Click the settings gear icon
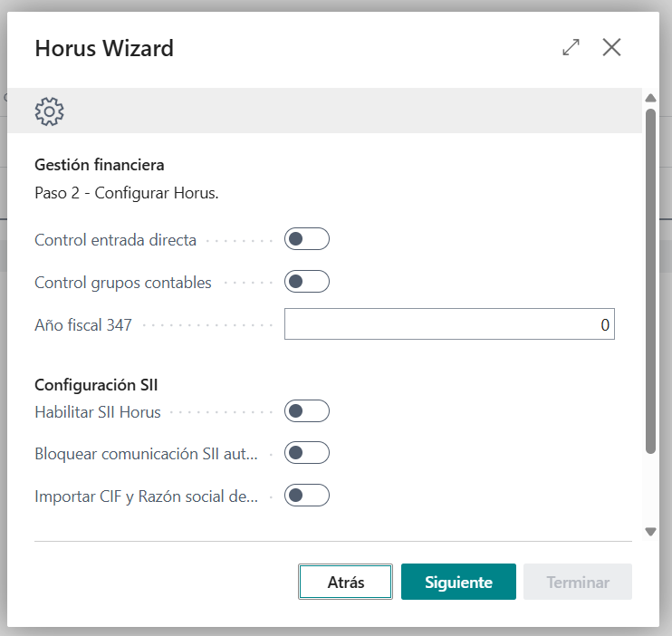 point(49,111)
